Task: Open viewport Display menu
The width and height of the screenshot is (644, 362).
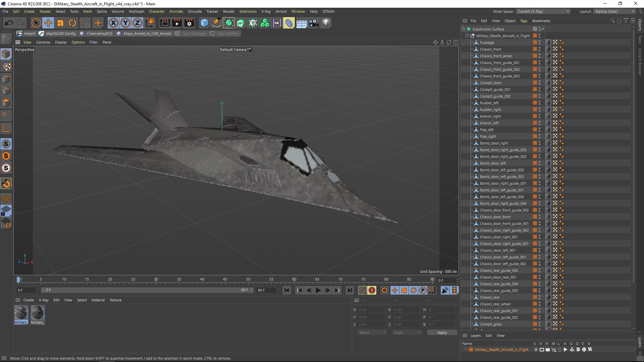Action: point(61,42)
